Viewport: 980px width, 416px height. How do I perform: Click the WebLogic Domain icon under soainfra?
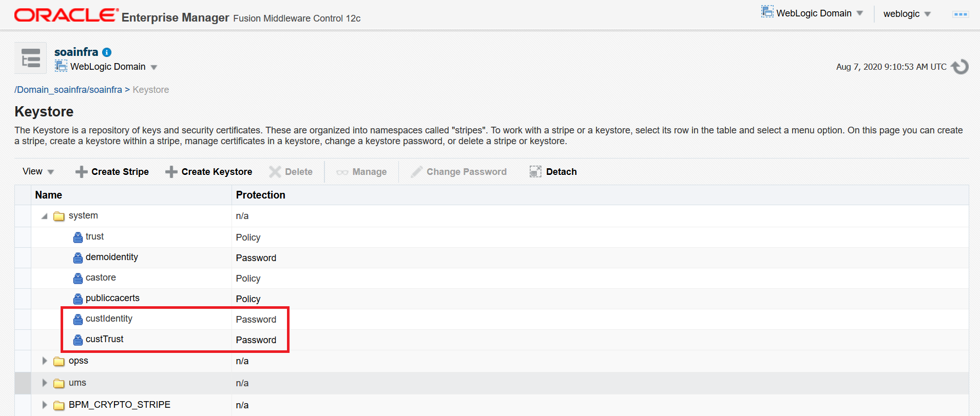coord(61,66)
